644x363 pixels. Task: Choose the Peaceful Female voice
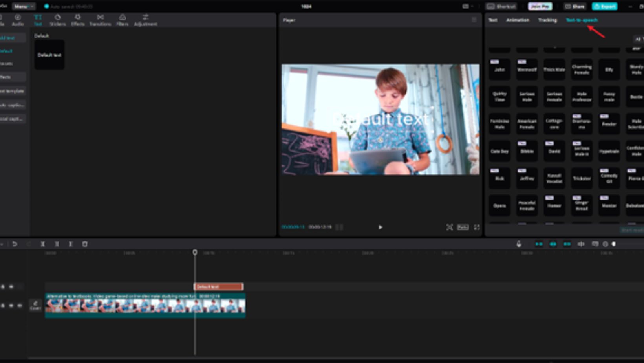[527, 205]
